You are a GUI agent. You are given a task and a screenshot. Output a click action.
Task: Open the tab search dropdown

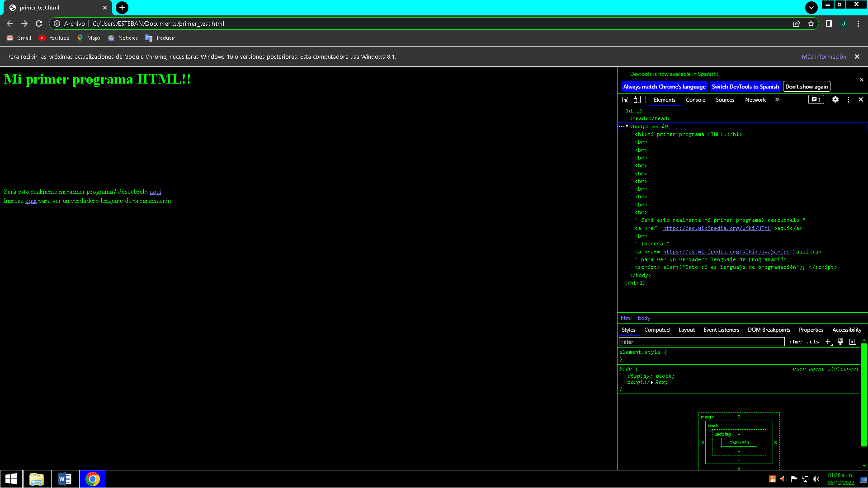[x=811, y=8]
